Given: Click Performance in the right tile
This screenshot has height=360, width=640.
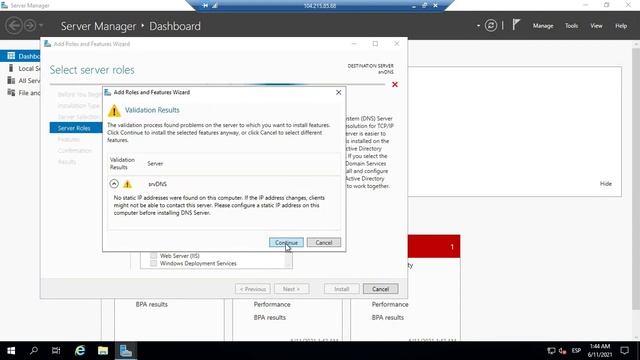Looking at the screenshot, I should (x=390, y=304).
